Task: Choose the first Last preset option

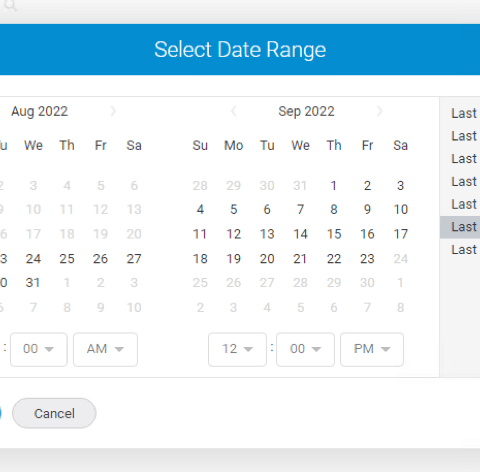Action: pyautogui.click(x=464, y=113)
